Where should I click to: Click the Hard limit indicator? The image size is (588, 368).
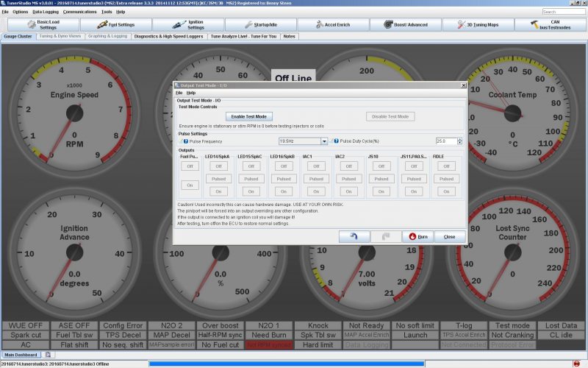pyautogui.click(x=318, y=344)
